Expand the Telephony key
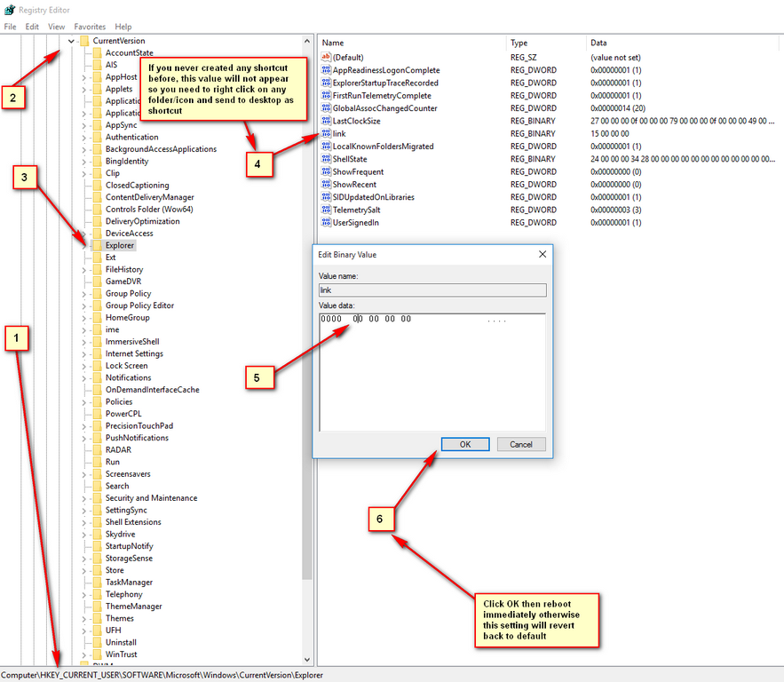Image resolution: width=784 pixels, height=682 pixels. click(84, 594)
